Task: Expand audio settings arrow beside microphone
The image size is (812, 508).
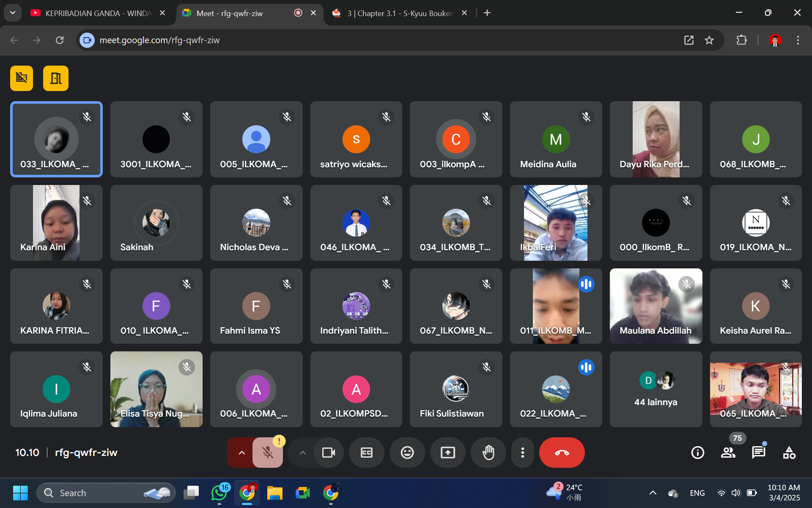Action: click(241, 453)
